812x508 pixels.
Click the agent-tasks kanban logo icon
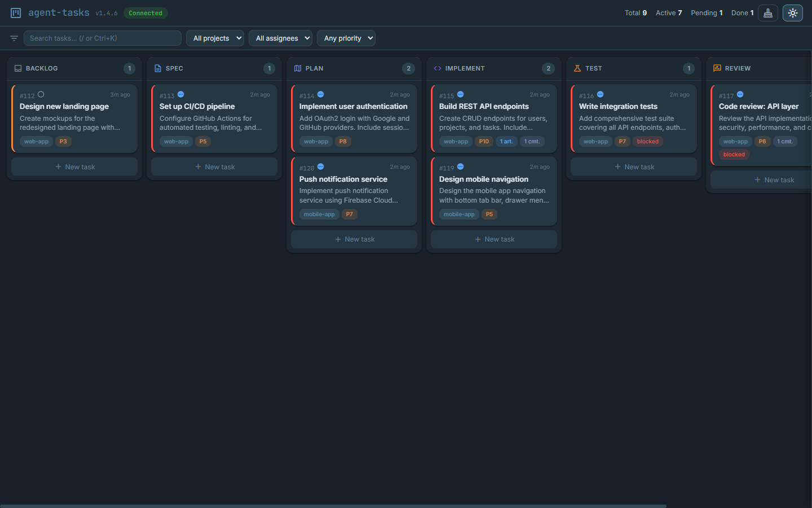pyautogui.click(x=15, y=12)
